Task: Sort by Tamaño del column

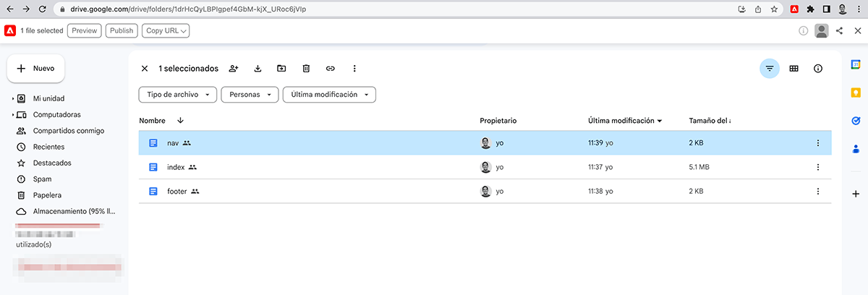Action: 710,121
